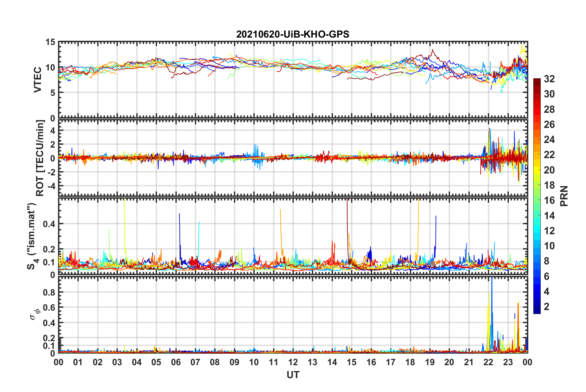The width and height of the screenshot is (586, 392).
Task: Select colorbar tick label 4
Action: tap(547, 292)
